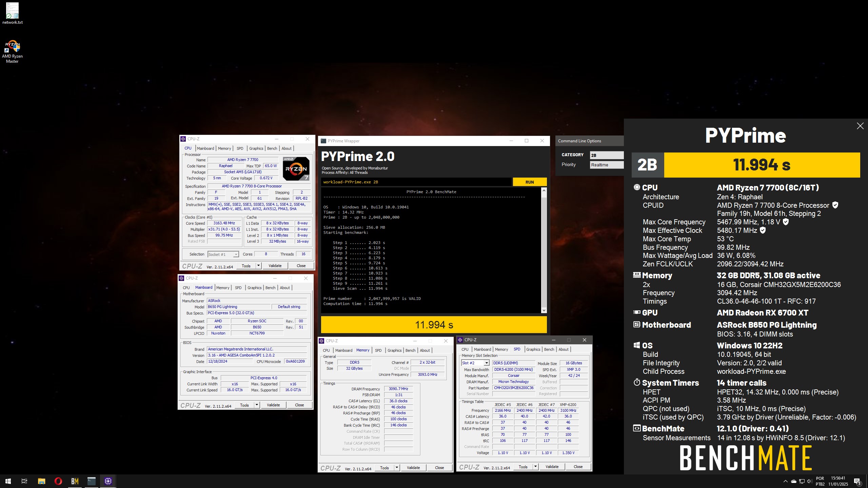The image size is (868, 488).
Task: Click the taskbar clock showing 15:56:41
Action: pos(838,481)
